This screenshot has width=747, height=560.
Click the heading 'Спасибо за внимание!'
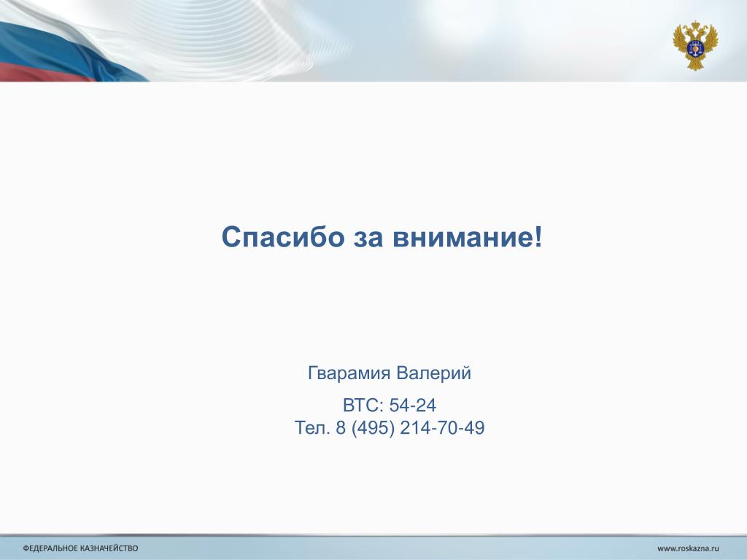coord(382,237)
